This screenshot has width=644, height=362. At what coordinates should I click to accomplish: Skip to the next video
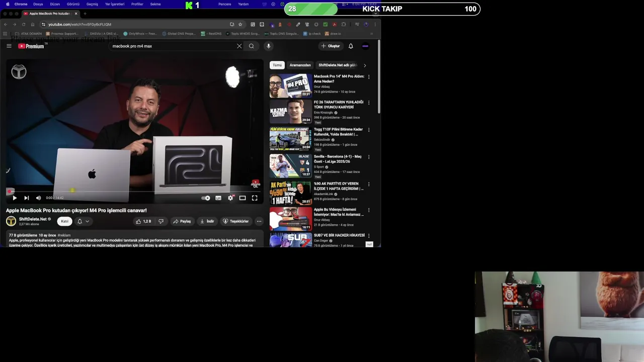[x=27, y=198]
